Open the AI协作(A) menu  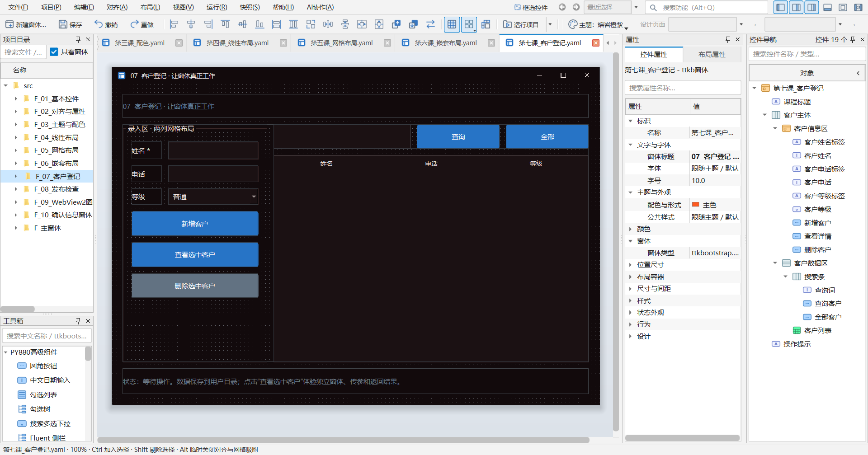[x=320, y=7]
